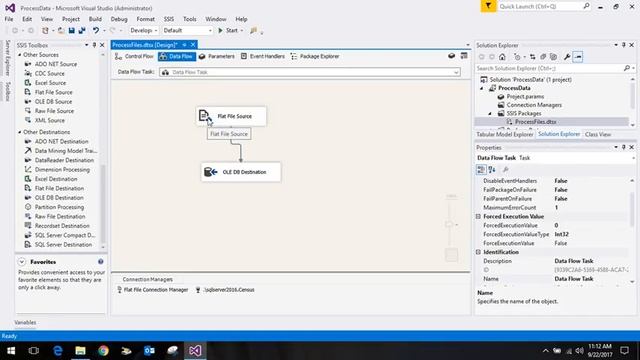This screenshot has height=360, width=640.
Task: Select Excel Source in the toolbox
Action: (x=50, y=83)
